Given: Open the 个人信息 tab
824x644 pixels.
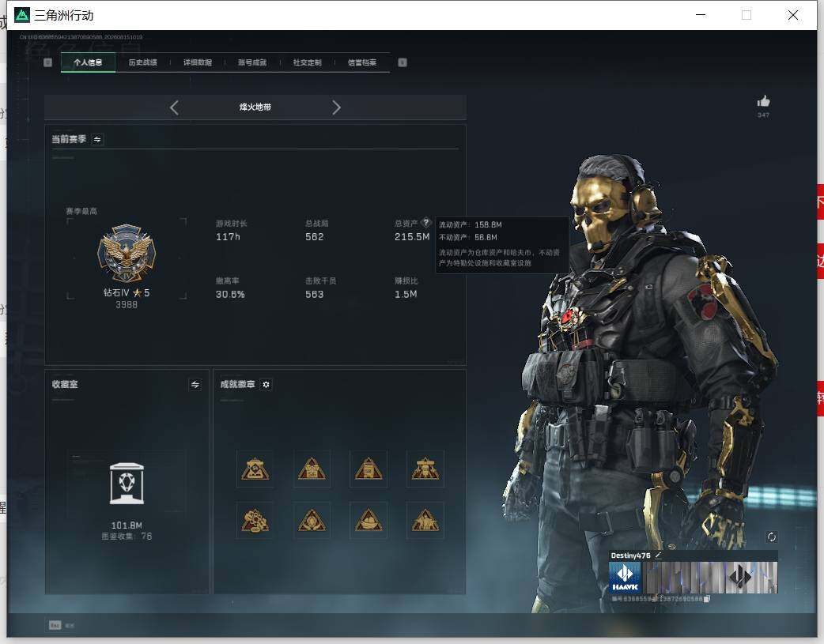Looking at the screenshot, I should click(x=88, y=62).
